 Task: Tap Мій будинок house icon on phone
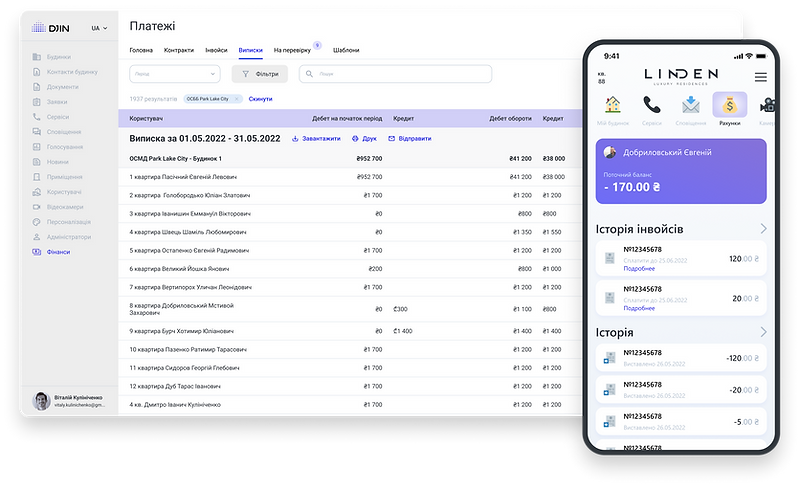pos(613,105)
